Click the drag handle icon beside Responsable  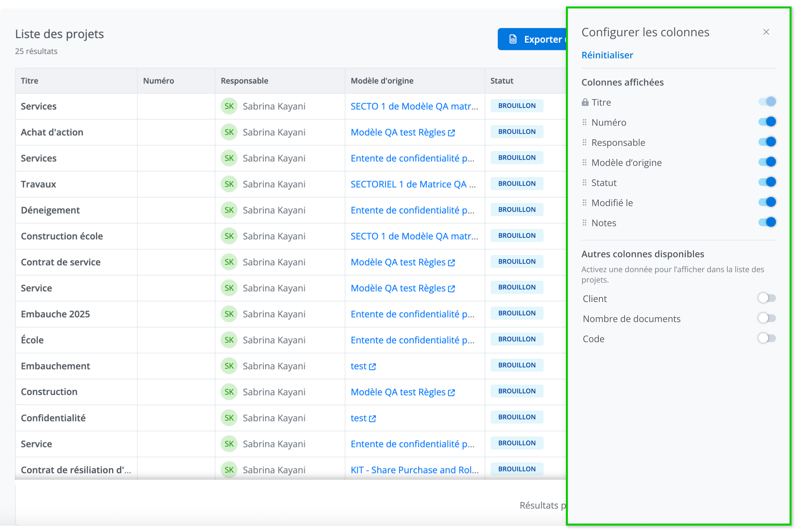click(x=584, y=143)
